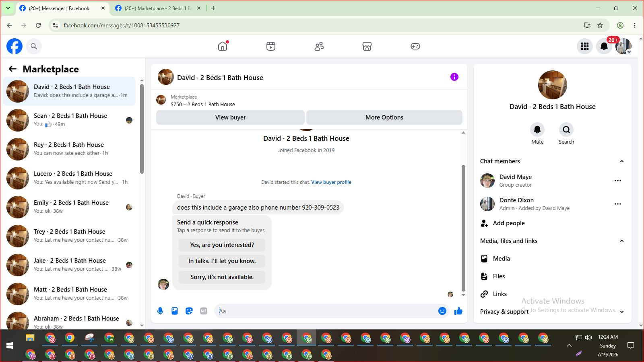Click the More Options button
644x362 pixels.
tap(384, 117)
